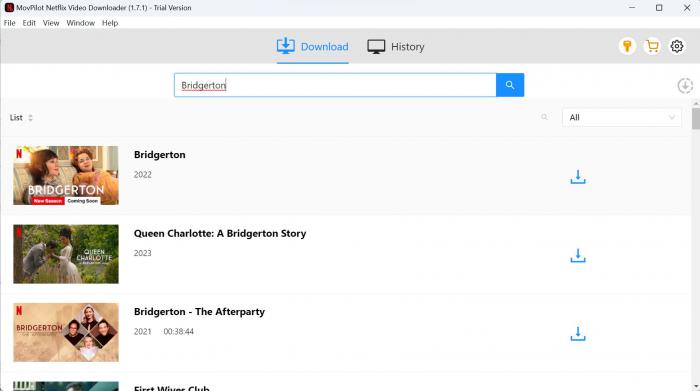This screenshot has width=700, height=391.
Task: Minimize the MovPilot window
Action: pyautogui.click(x=632, y=8)
